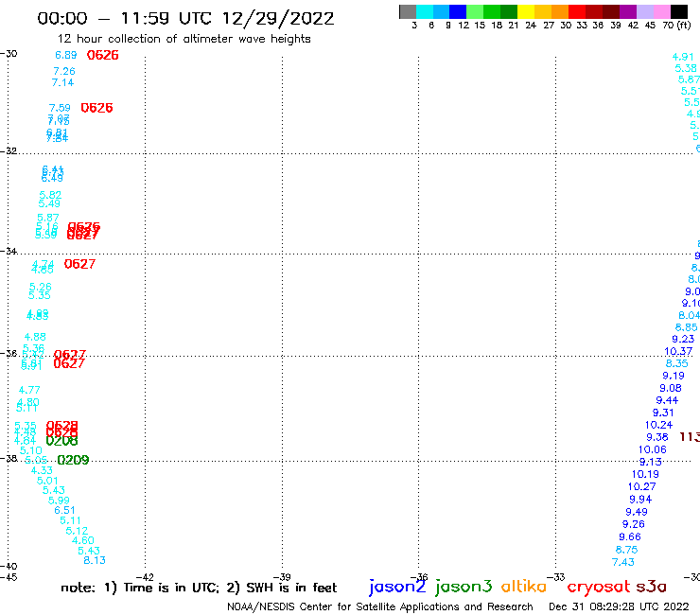Select the 'cryosat' satellite legend label
This screenshot has height=615, width=700.
point(599,587)
